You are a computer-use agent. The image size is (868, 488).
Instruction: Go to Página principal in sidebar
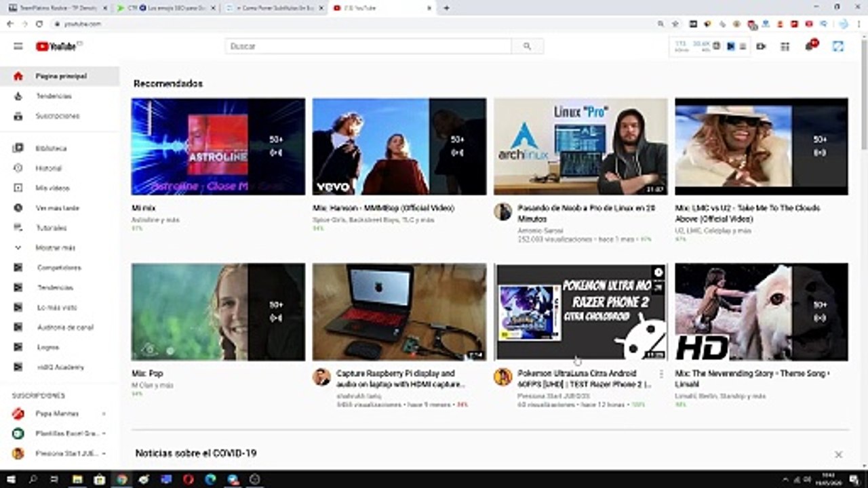point(60,76)
